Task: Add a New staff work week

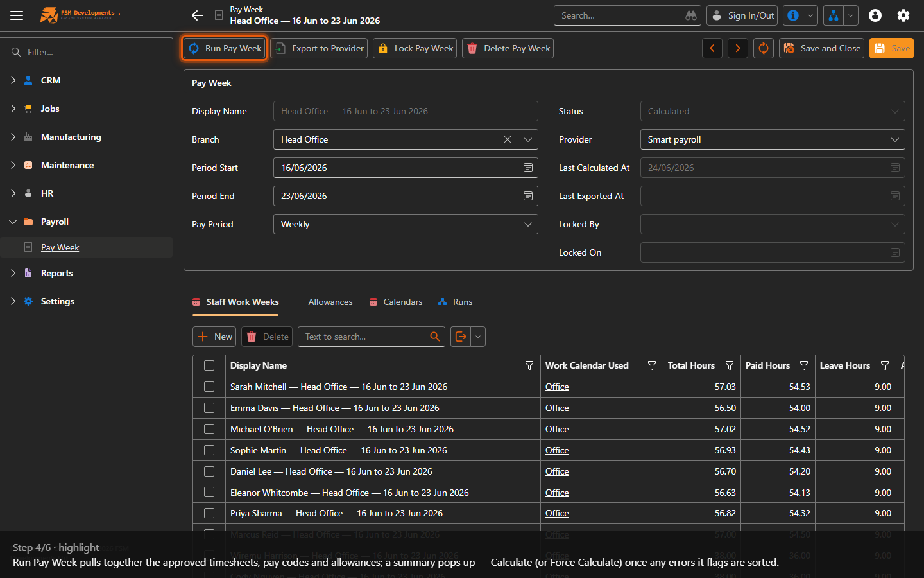Action: [x=214, y=337]
